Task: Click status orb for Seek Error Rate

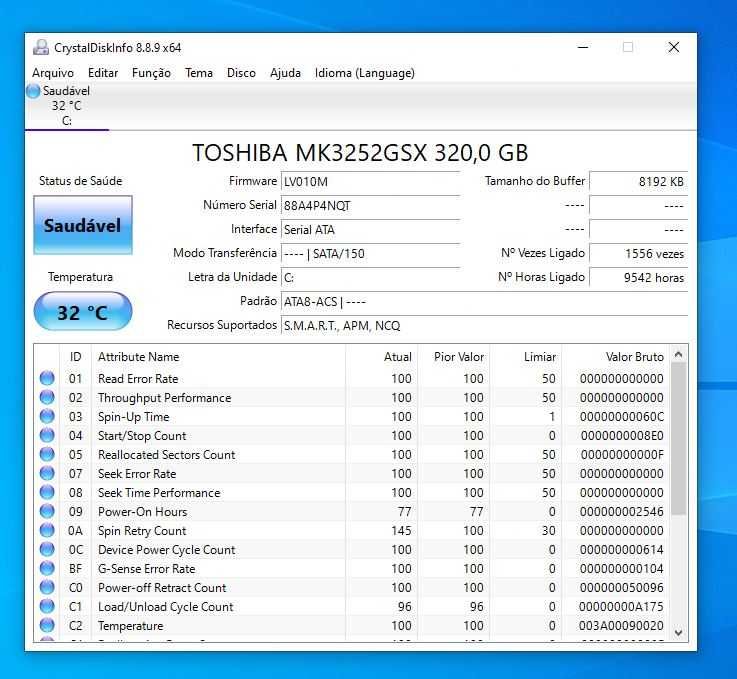Action: tap(47, 473)
